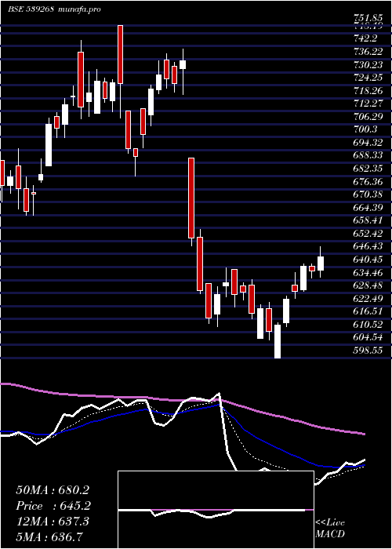Click the MACD inset chart box

click(x=216, y=510)
